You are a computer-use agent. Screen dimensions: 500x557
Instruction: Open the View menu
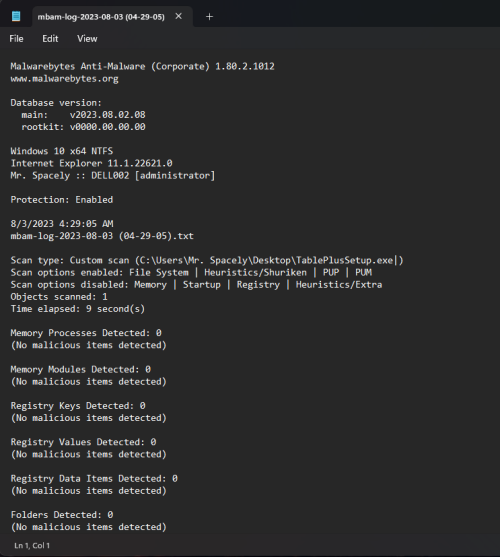87,39
